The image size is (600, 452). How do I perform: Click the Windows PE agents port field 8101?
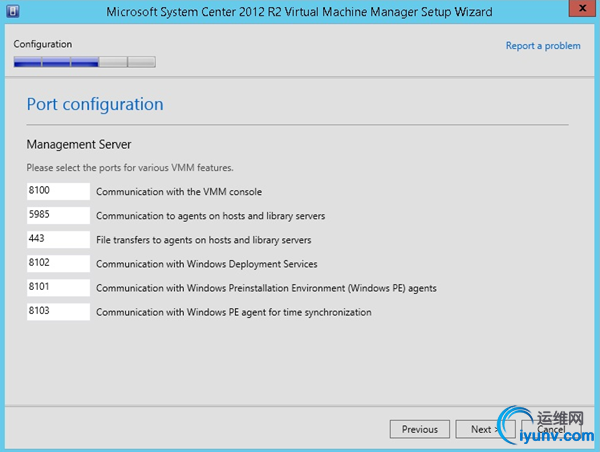tap(58, 287)
